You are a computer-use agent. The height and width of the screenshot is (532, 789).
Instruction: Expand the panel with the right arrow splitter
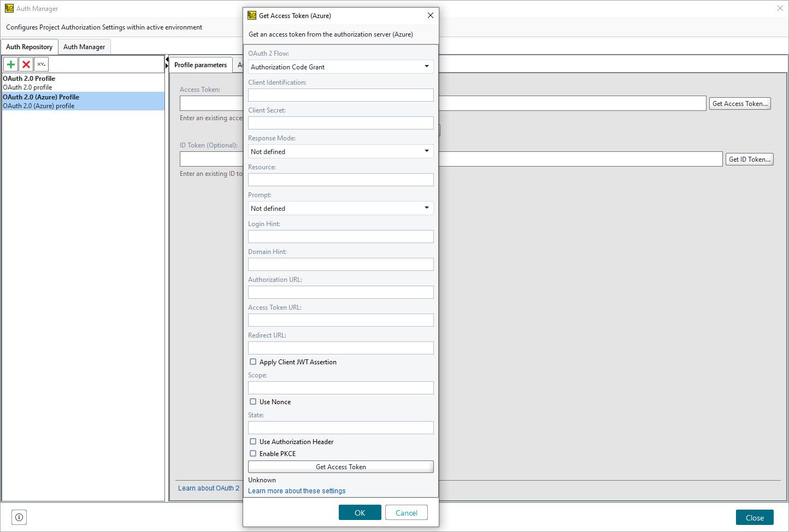[x=167, y=66]
